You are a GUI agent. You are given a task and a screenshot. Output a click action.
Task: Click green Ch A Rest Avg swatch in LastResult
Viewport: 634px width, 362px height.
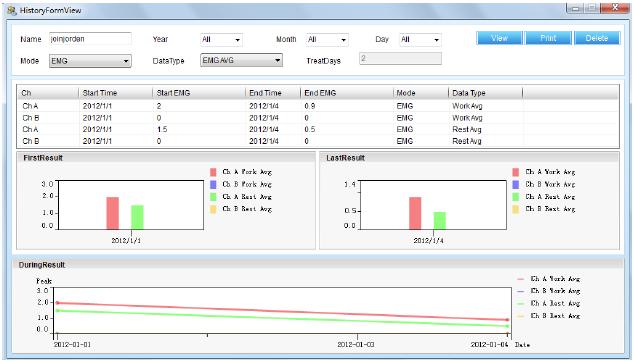(516, 197)
